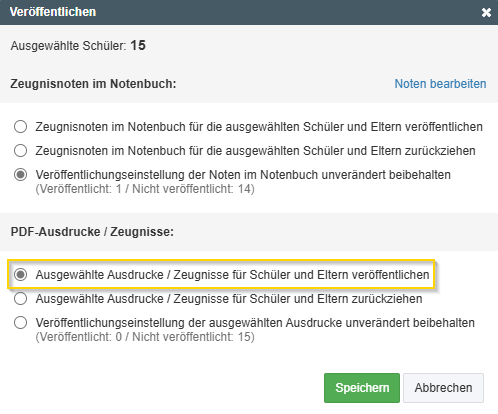The height and width of the screenshot is (414, 498).
Task: Save settings with the green Speichern button
Action: click(362, 388)
